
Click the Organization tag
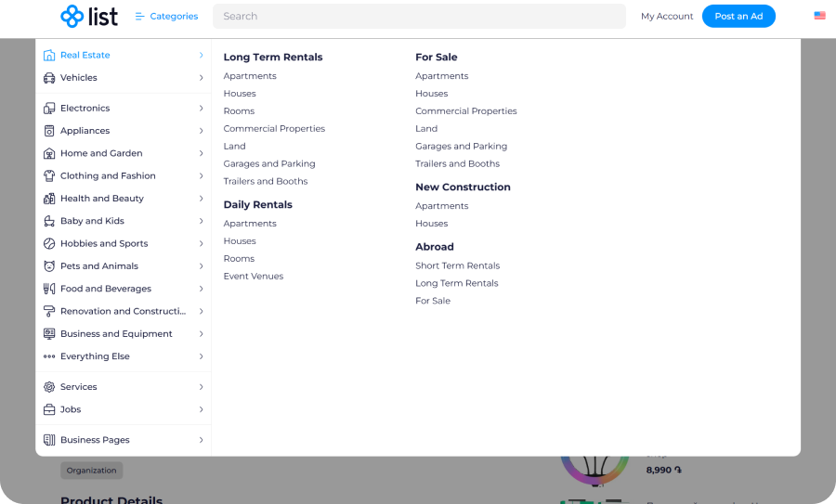point(91,471)
